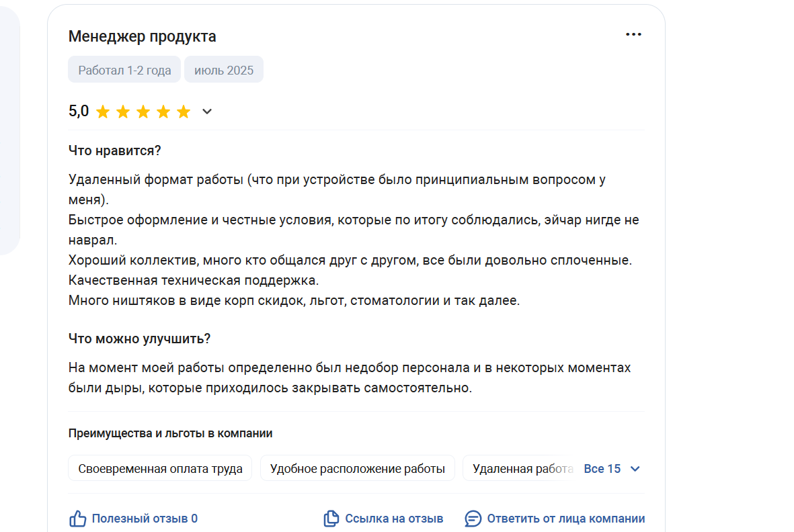This screenshot has width=794, height=532.
Task: Click the "Преимущества и льготы в компании" heading
Action: coord(170,433)
